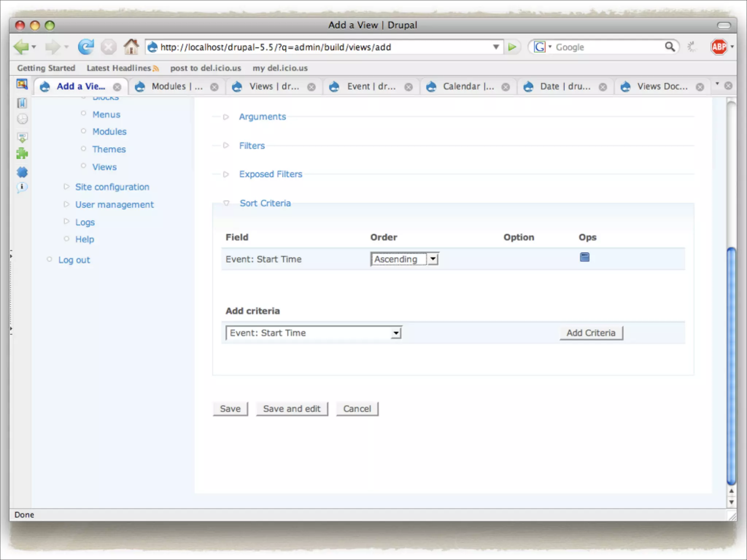Expand the Exposed Filters section
This screenshot has height=560, width=747.
270,174
